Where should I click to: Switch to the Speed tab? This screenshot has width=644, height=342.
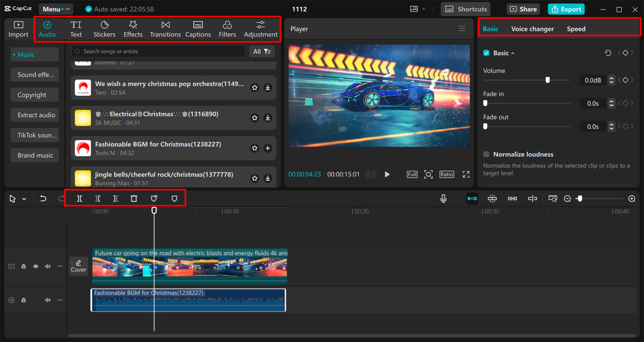point(576,29)
